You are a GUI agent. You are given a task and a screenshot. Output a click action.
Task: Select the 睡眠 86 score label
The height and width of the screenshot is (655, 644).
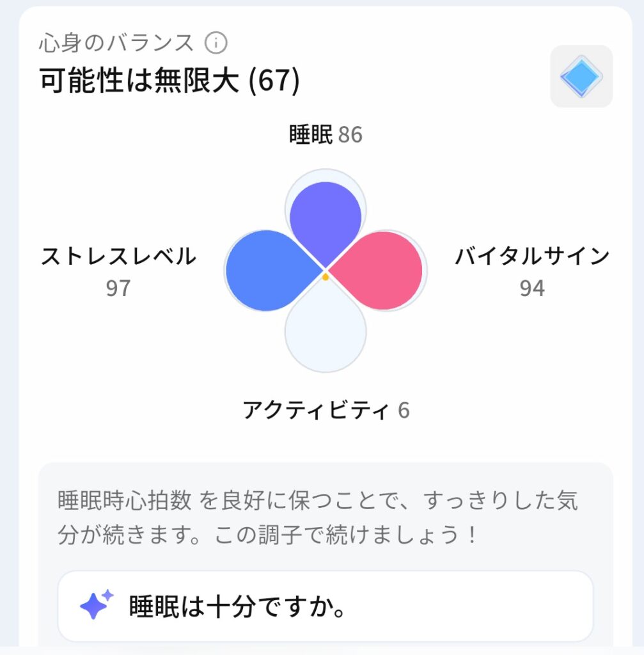click(326, 135)
